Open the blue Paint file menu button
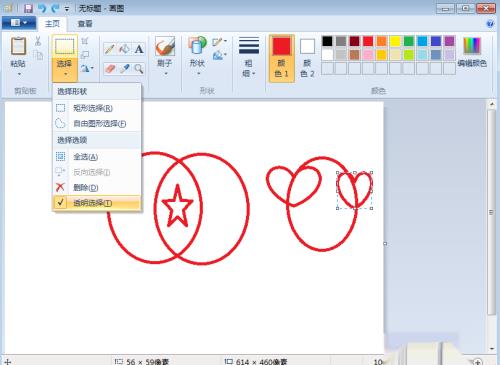The width and height of the screenshot is (500, 365). [19, 23]
